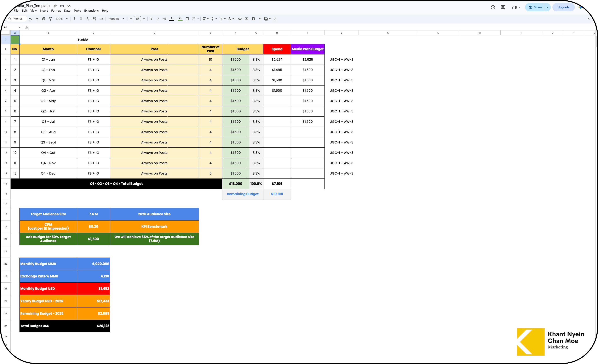Decrease decimal places
The height and width of the screenshot is (364, 598).
pos(88,19)
